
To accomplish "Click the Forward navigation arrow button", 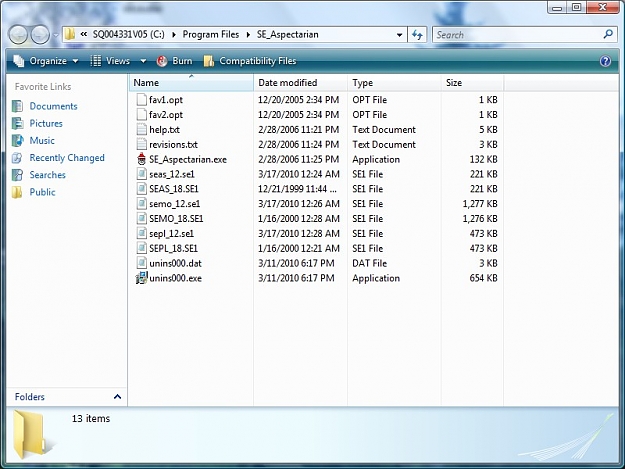I will [x=40, y=35].
